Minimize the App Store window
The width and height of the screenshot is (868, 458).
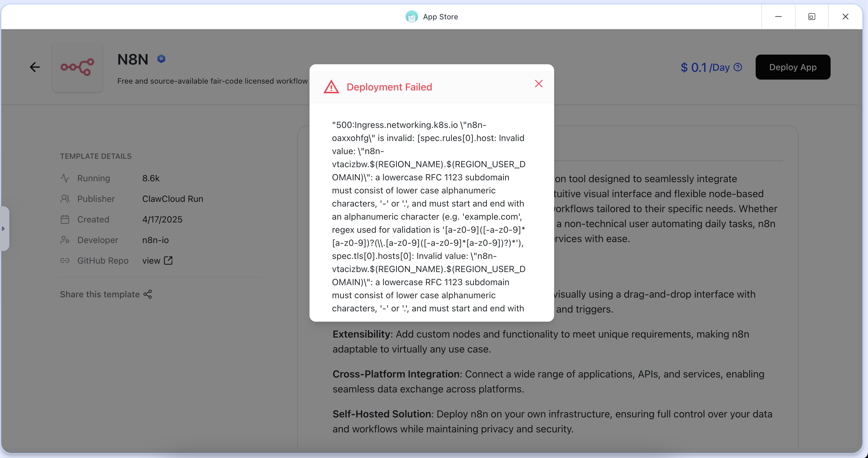[x=778, y=17]
